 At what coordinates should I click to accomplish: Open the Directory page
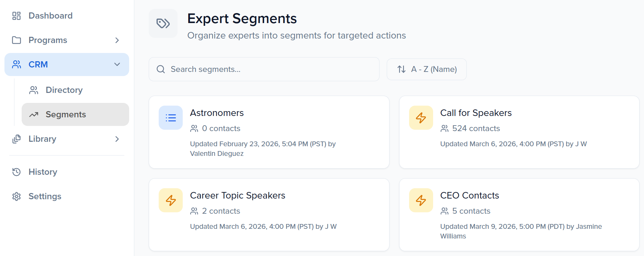pos(64,90)
